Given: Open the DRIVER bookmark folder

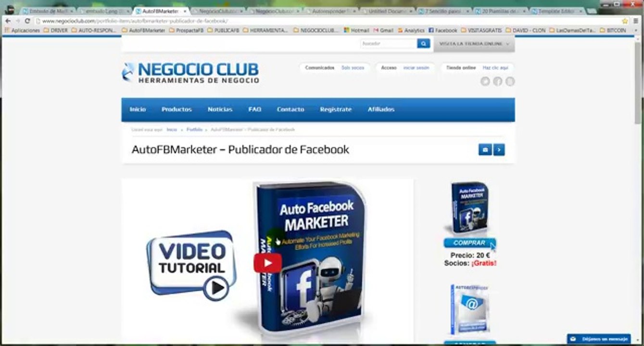Looking at the screenshot, I should 56,30.
